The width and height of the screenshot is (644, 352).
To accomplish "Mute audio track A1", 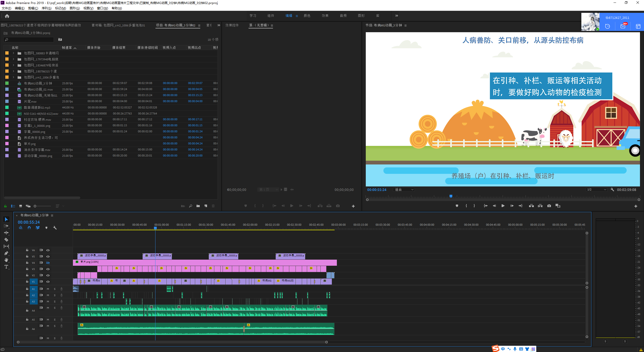I will coord(48,289).
